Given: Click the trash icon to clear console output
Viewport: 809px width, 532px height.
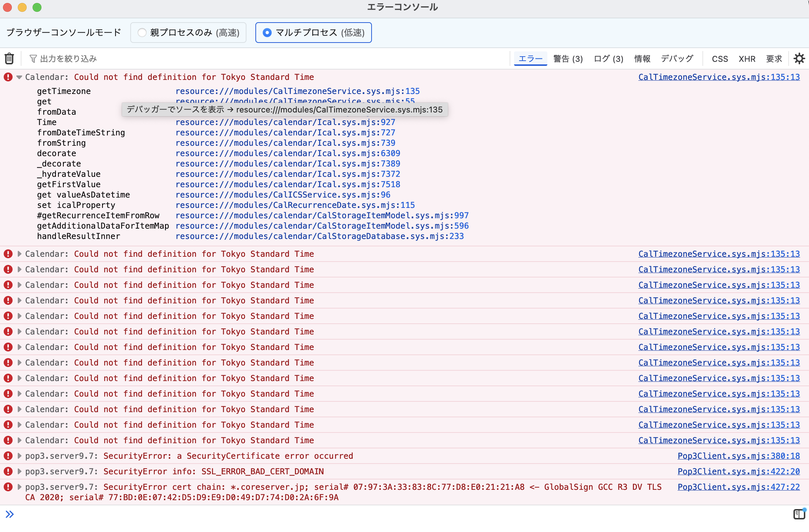Looking at the screenshot, I should [x=9, y=58].
